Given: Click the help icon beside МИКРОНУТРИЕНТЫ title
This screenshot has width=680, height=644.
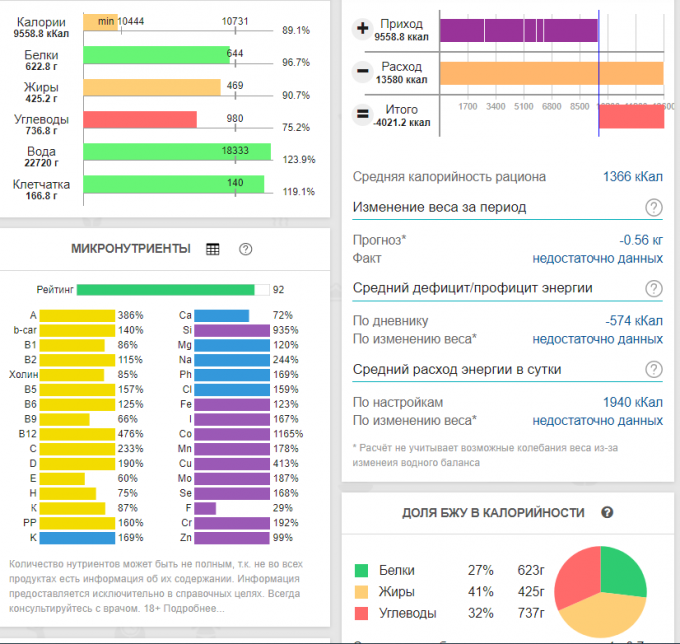Looking at the screenshot, I should [x=245, y=249].
